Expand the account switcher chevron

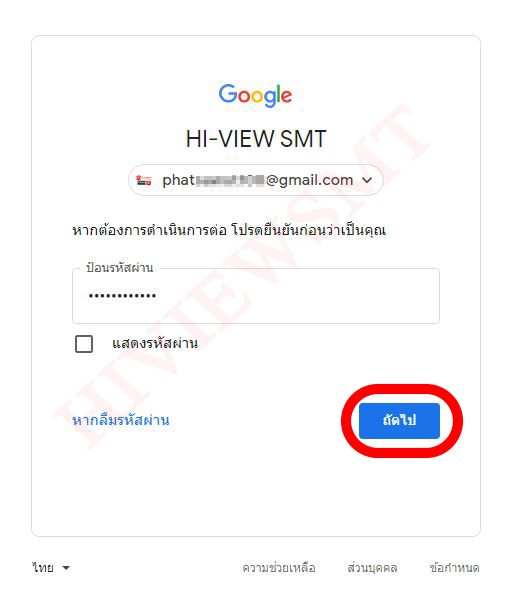click(367, 180)
